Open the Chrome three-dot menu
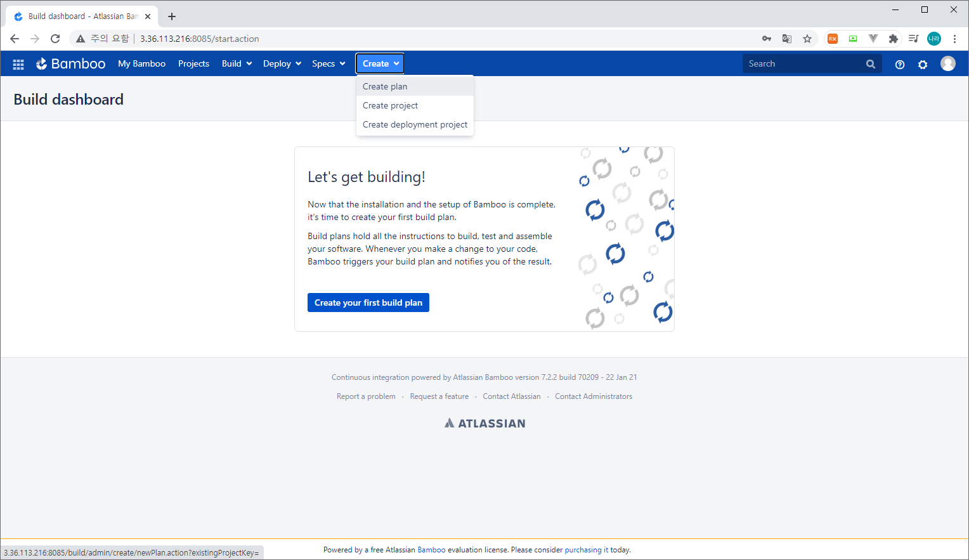Viewport: 969px width, 560px height. pyautogui.click(x=954, y=39)
